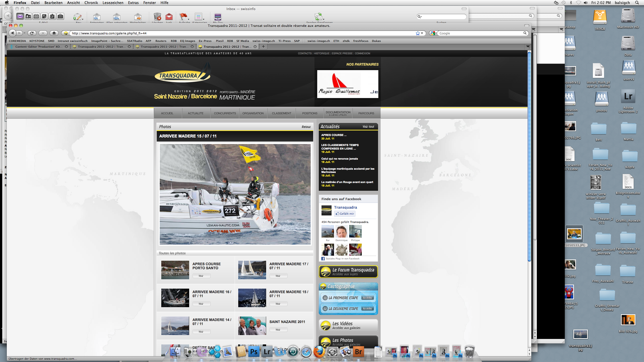
Task: Expand the Google search engine selector
Action: coord(433,33)
